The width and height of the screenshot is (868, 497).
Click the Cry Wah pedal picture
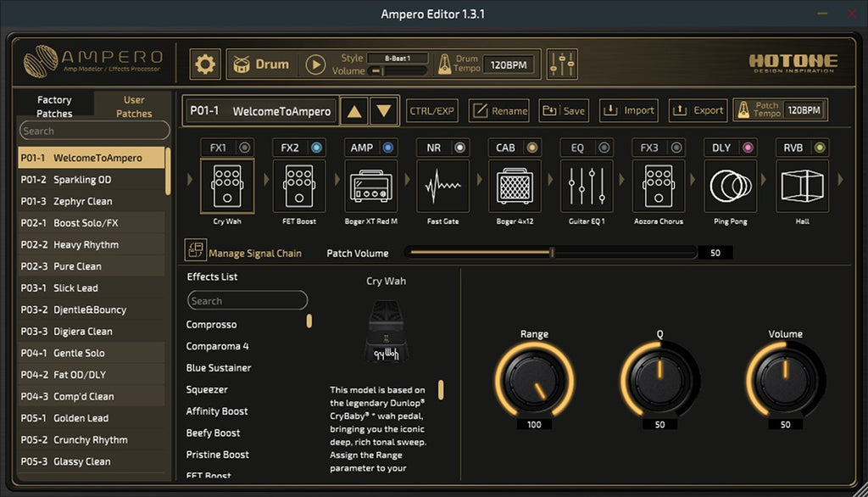(387, 331)
